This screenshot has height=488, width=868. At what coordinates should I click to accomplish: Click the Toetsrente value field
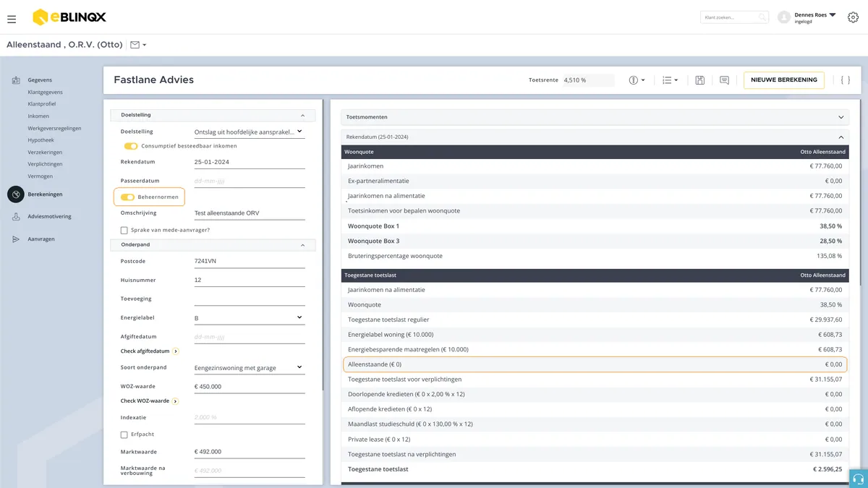(x=588, y=80)
